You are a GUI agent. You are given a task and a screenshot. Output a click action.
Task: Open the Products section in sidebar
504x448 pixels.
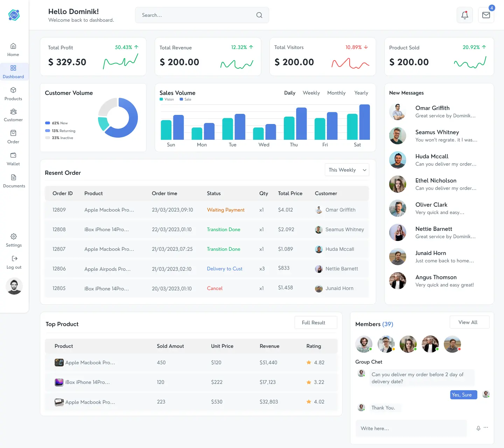(13, 94)
